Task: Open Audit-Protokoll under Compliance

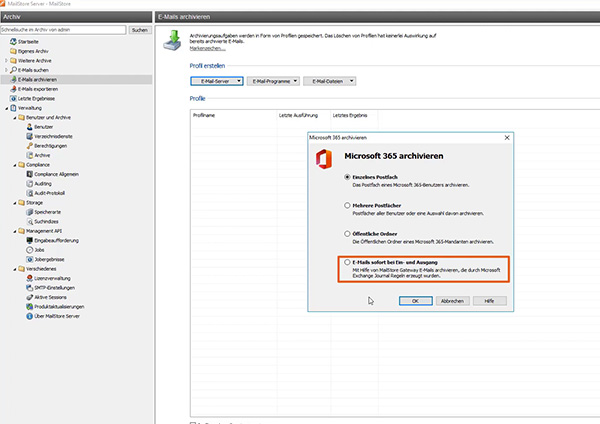Action: coord(49,192)
